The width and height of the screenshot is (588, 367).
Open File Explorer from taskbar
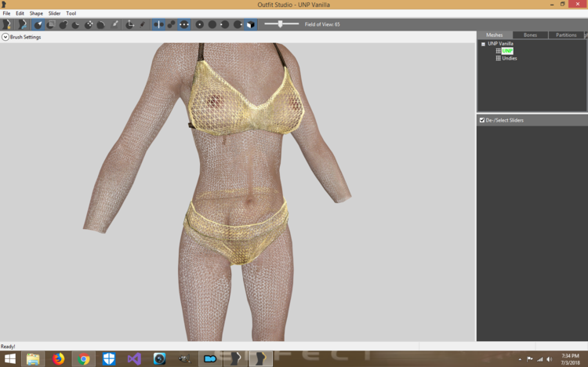pos(33,359)
